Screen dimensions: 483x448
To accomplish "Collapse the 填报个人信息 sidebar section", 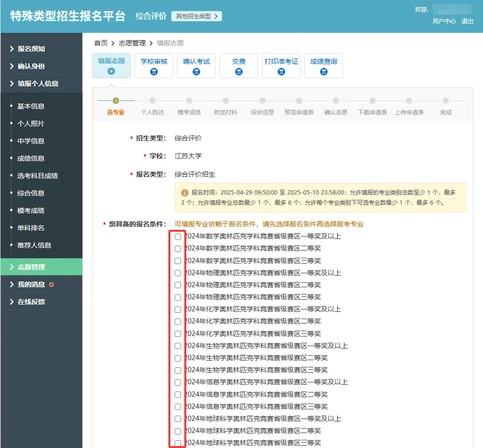I will (41, 84).
